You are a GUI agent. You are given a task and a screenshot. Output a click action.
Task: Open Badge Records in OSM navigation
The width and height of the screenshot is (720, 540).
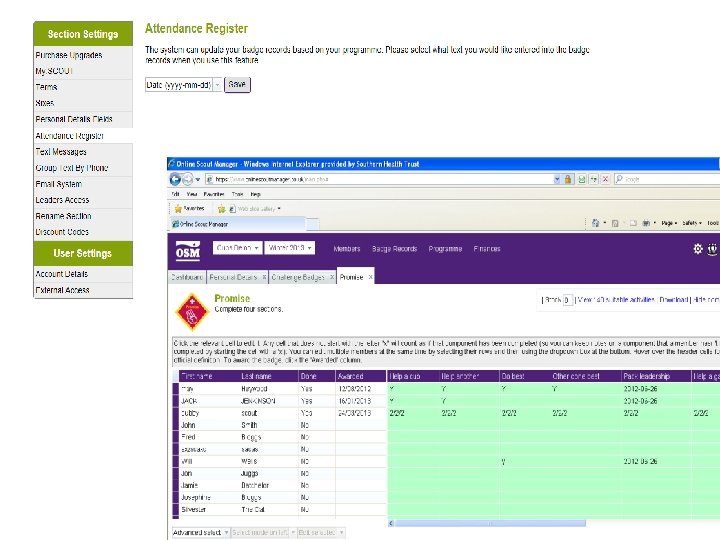point(394,249)
